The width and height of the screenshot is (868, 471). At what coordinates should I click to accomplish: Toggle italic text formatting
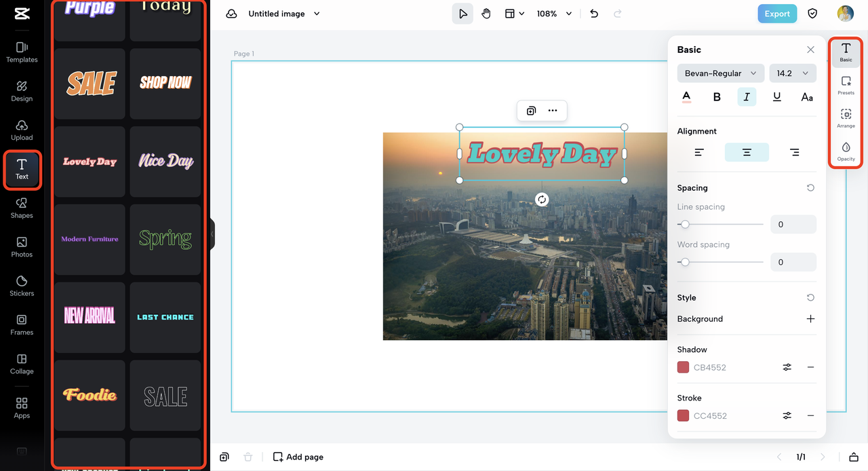click(747, 97)
